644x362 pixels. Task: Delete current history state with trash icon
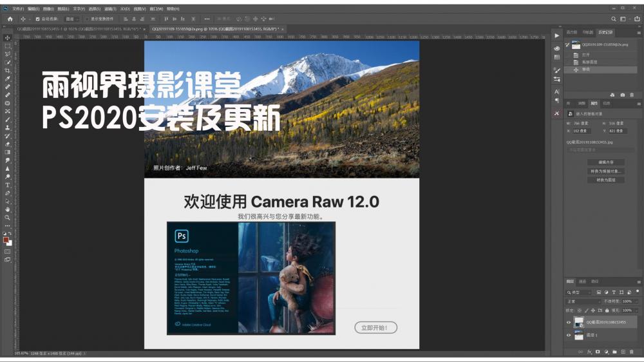click(632, 95)
